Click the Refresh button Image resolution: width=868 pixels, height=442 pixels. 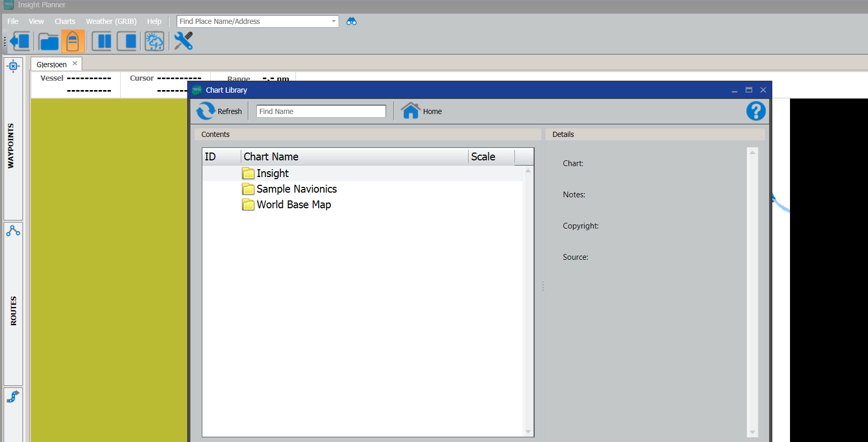coord(219,111)
